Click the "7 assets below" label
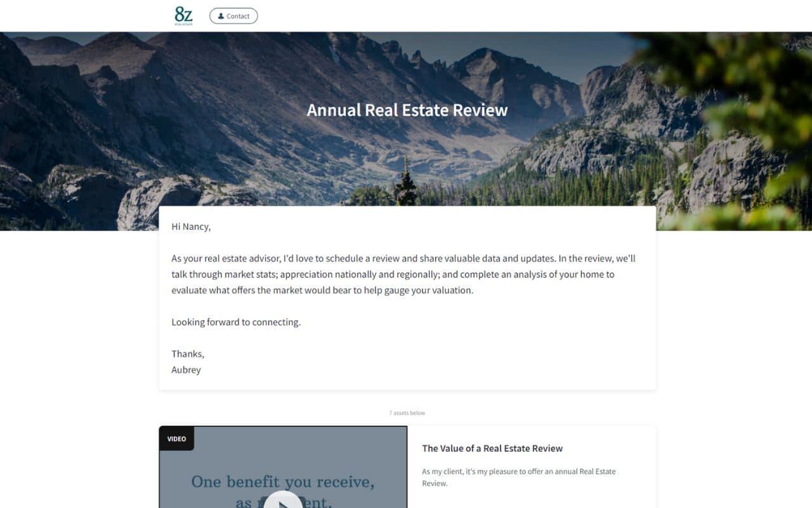Image resolution: width=812 pixels, height=508 pixels. pos(407,413)
